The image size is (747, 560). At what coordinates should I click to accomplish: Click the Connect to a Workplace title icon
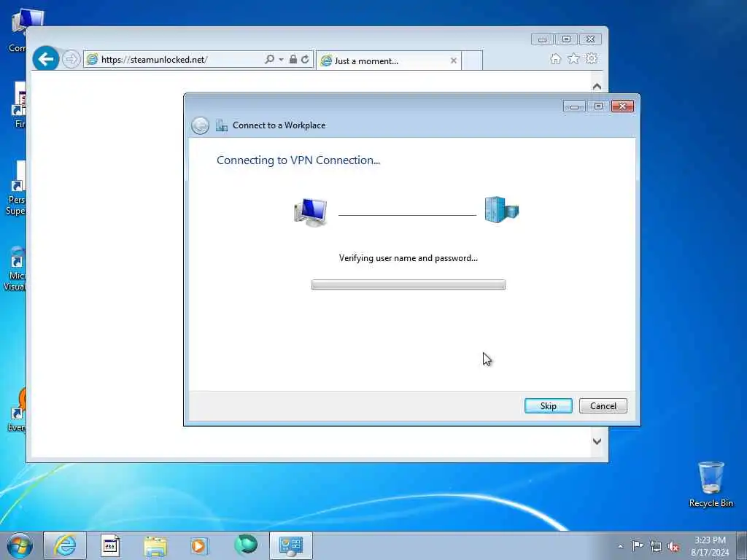click(222, 125)
